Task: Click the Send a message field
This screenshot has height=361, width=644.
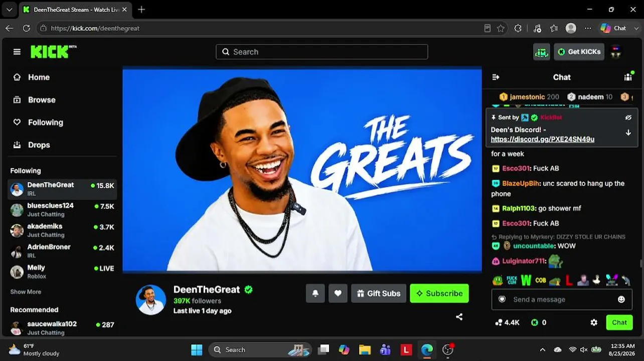Action: pyautogui.click(x=562, y=299)
